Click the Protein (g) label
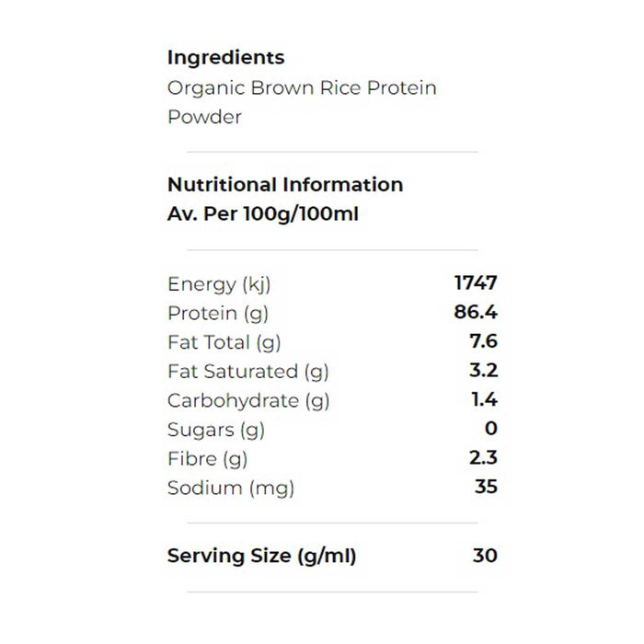This screenshot has width=644, height=644. click(218, 313)
